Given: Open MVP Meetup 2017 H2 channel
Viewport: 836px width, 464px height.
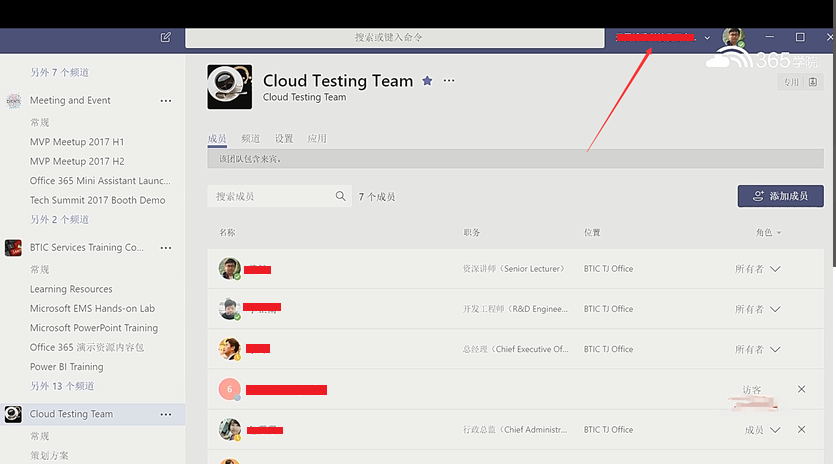Looking at the screenshot, I should tap(77, 161).
